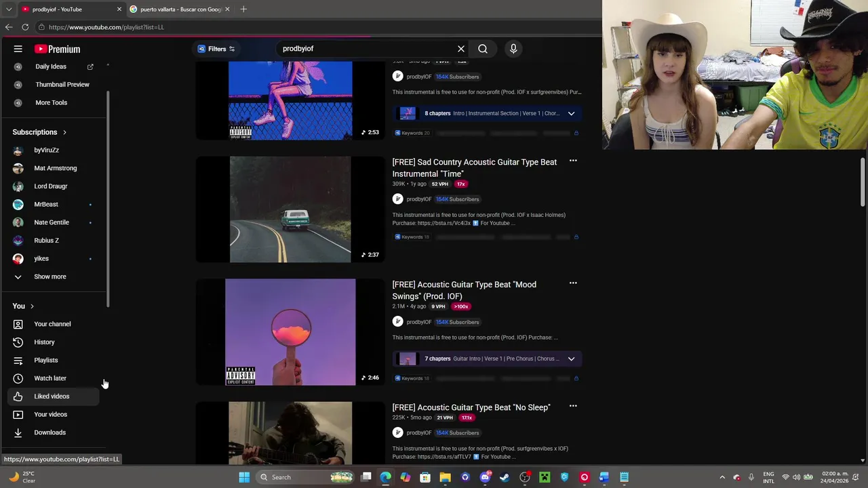The image size is (868, 488).
Task: Open Steam from taskbar
Action: click(x=505, y=477)
